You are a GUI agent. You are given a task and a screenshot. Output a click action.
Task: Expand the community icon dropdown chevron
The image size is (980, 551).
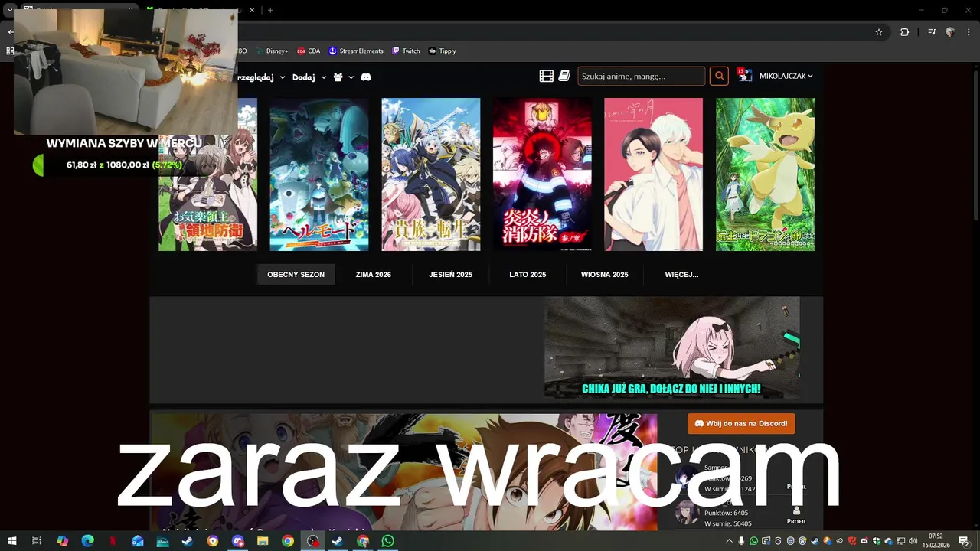[x=351, y=77]
